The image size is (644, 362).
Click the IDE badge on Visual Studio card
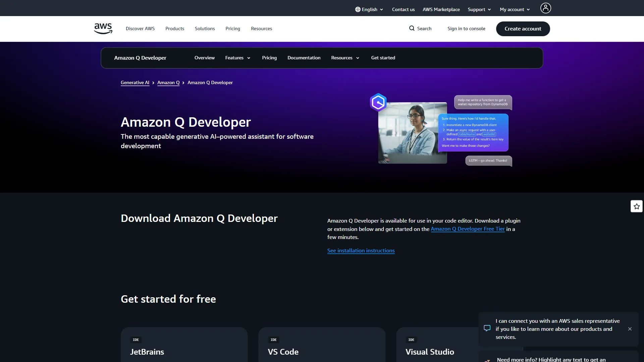(411, 340)
